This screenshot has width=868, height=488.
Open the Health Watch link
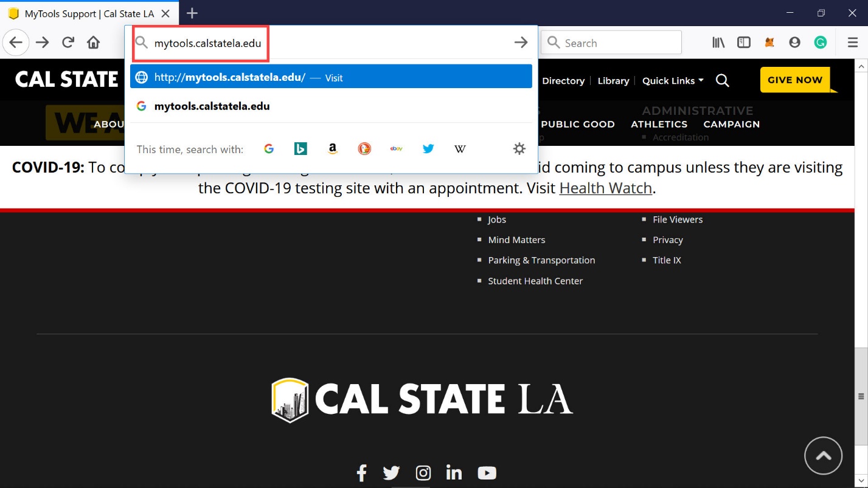coord(605,188)
